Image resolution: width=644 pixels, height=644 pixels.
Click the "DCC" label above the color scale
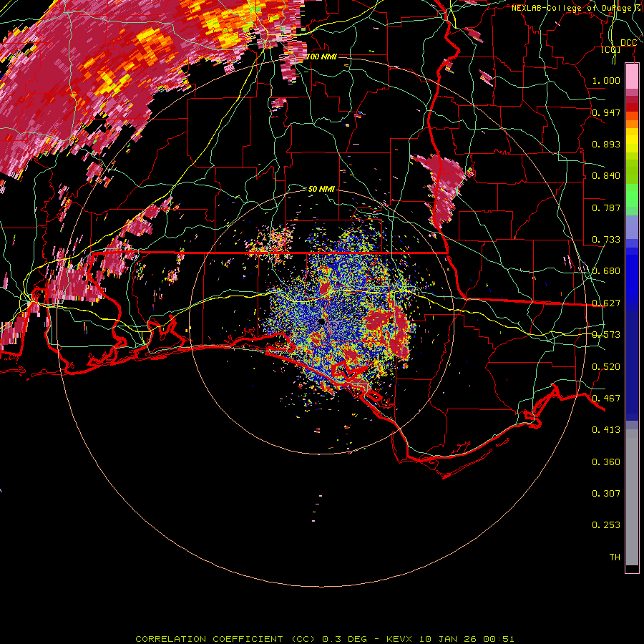[628, 43]
